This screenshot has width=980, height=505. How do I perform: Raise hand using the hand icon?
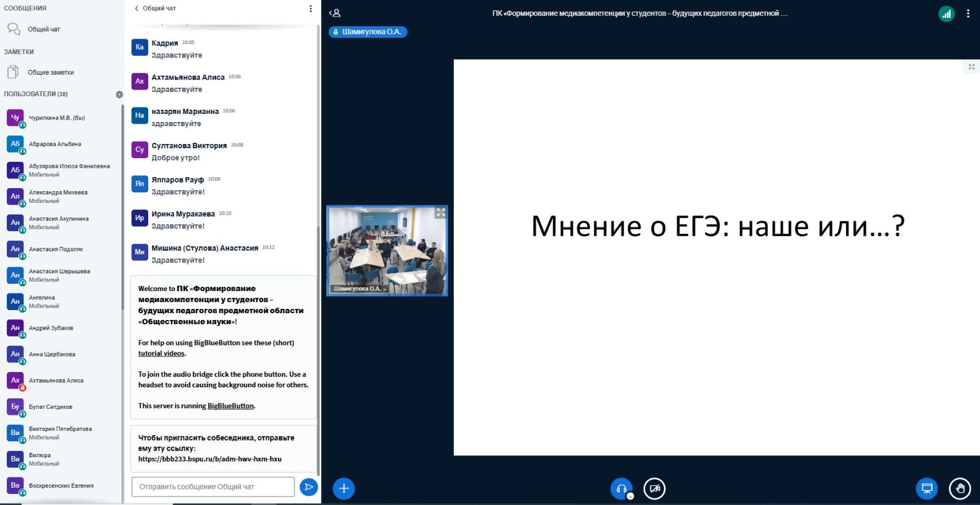(x=960, y=488)
